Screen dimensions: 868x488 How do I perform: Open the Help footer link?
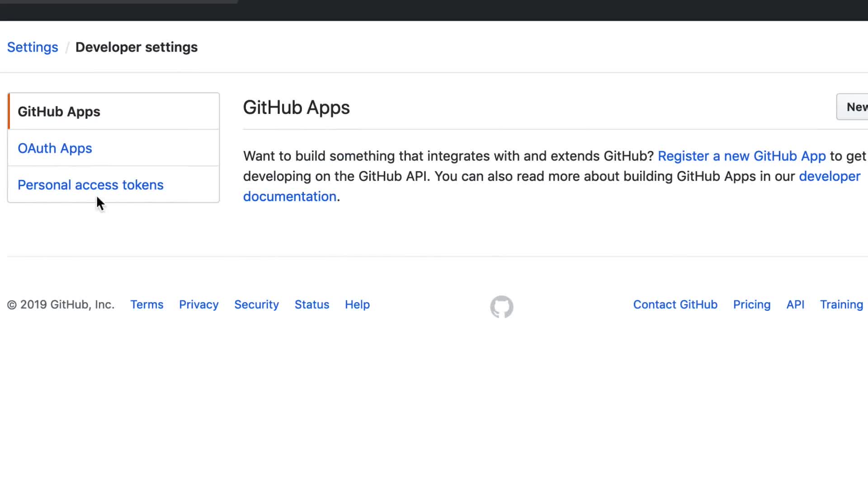point(357,305)
